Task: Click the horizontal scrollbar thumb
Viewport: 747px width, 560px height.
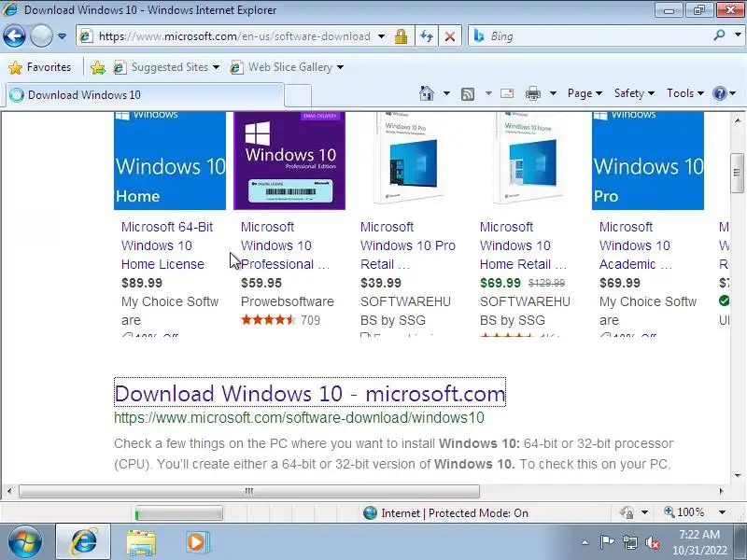Action: 249,491
